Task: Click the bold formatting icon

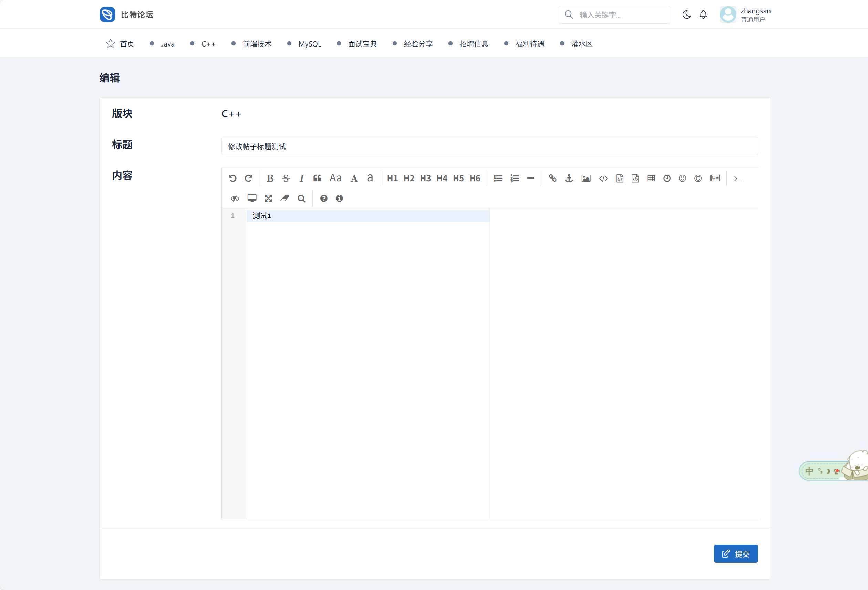Action: pos(270,178)
